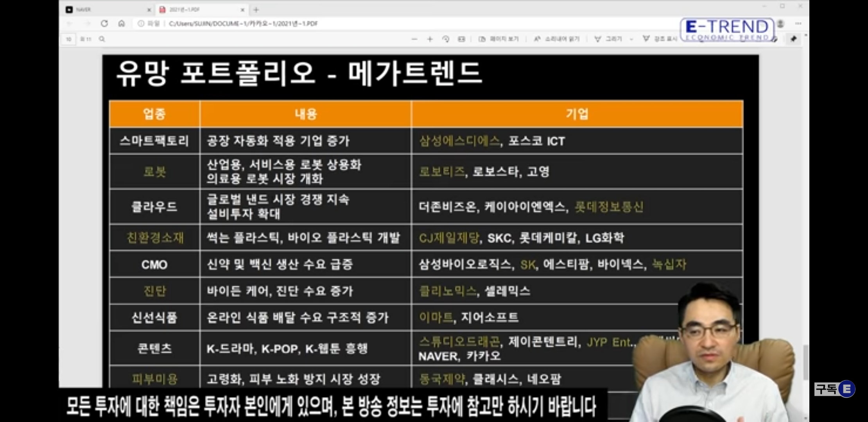The image size is (868, 422).
Task: Select the 신선식품 sector cell
Action: click(x=154, y=317)
